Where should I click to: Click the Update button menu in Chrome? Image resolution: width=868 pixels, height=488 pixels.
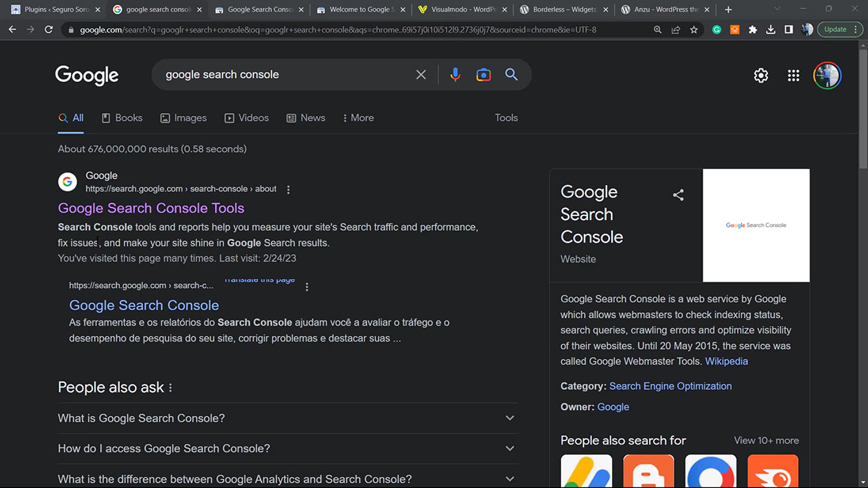click(840, 29)
